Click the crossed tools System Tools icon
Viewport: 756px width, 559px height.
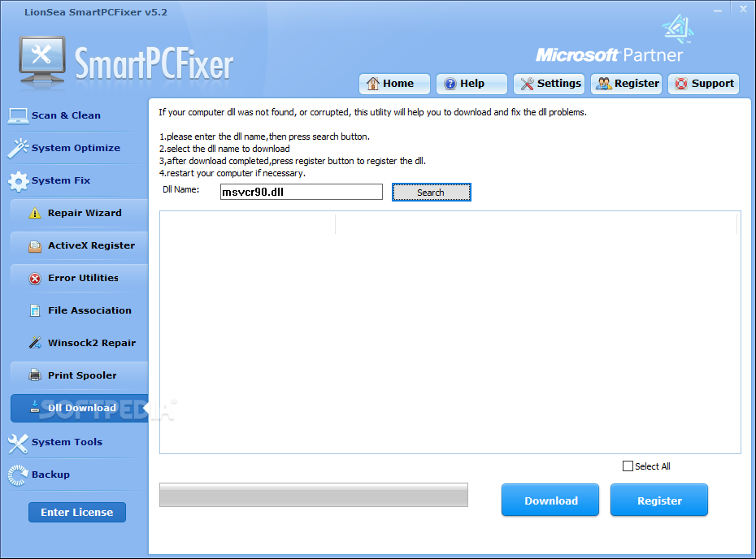[x=19, y=444]
